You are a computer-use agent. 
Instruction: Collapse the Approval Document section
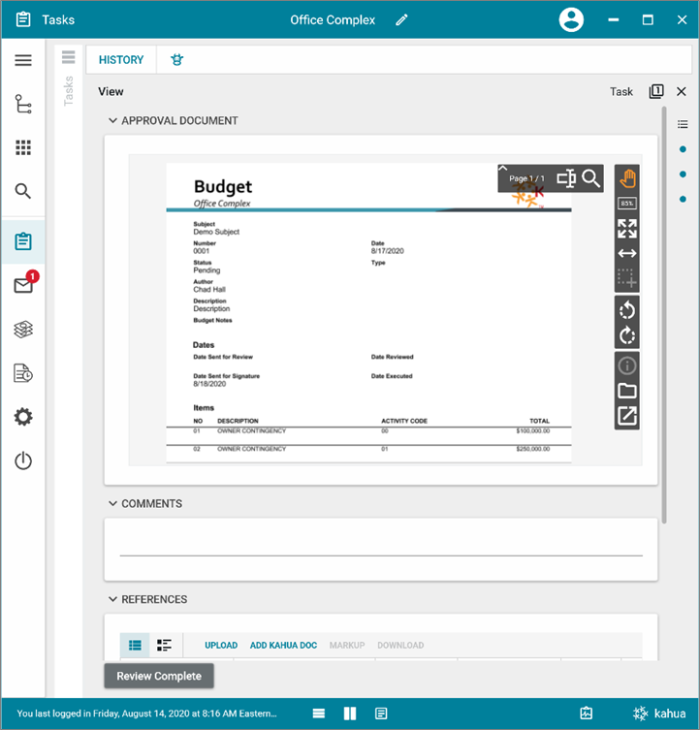112,121
